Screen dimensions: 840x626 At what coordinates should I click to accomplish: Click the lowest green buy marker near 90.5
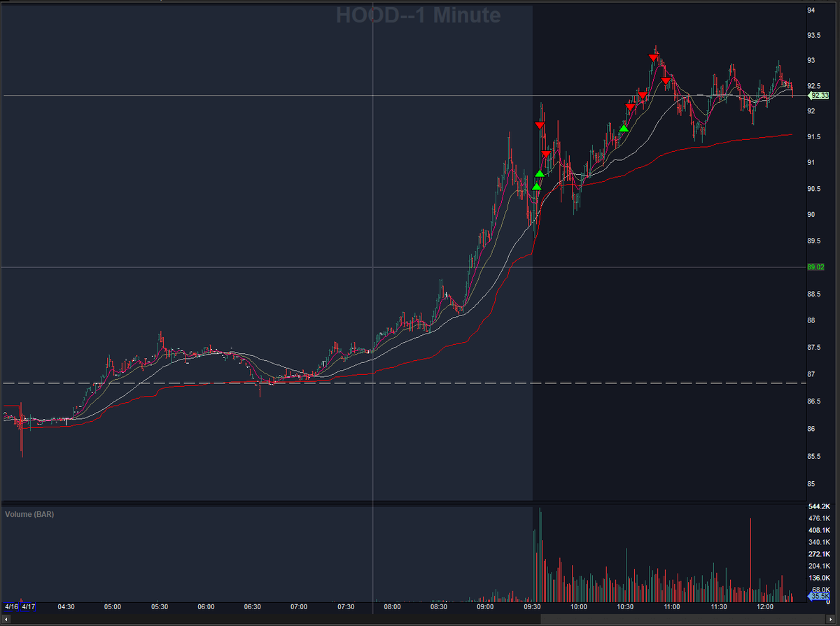(536, 187)
